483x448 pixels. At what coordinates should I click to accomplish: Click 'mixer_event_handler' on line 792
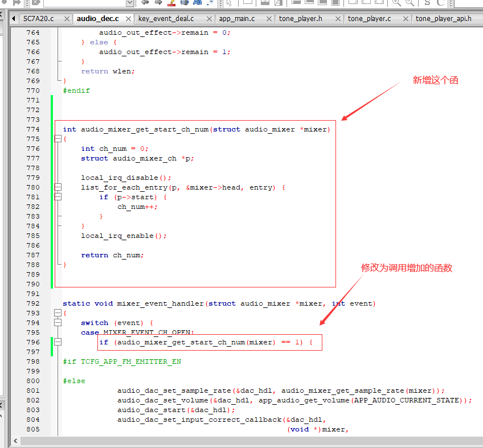click(161, 303)
